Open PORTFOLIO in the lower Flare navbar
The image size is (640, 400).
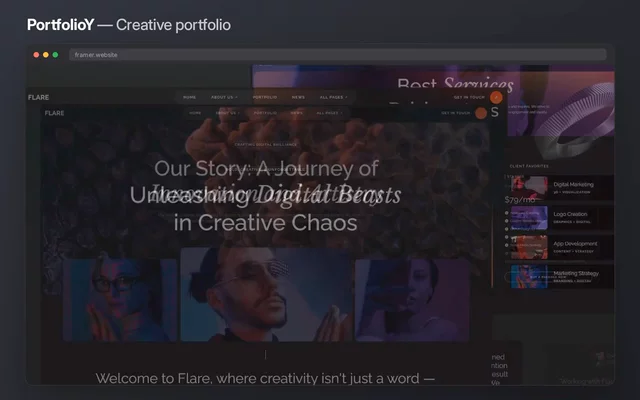point(265,113)
